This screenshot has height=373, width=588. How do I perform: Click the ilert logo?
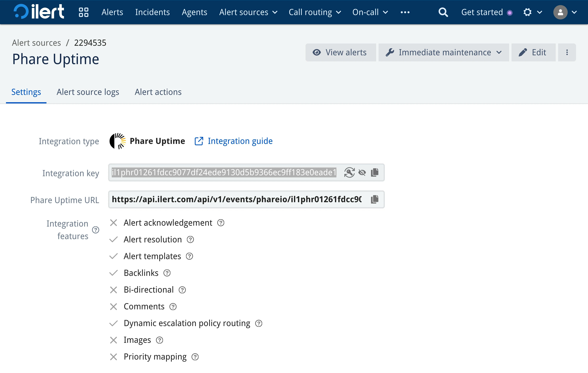click(39, 12)
